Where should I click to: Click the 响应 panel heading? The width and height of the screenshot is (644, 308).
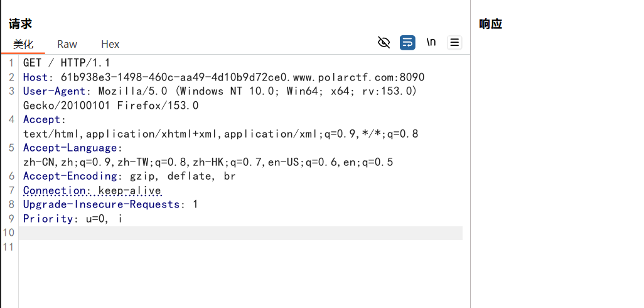[491, 24]
